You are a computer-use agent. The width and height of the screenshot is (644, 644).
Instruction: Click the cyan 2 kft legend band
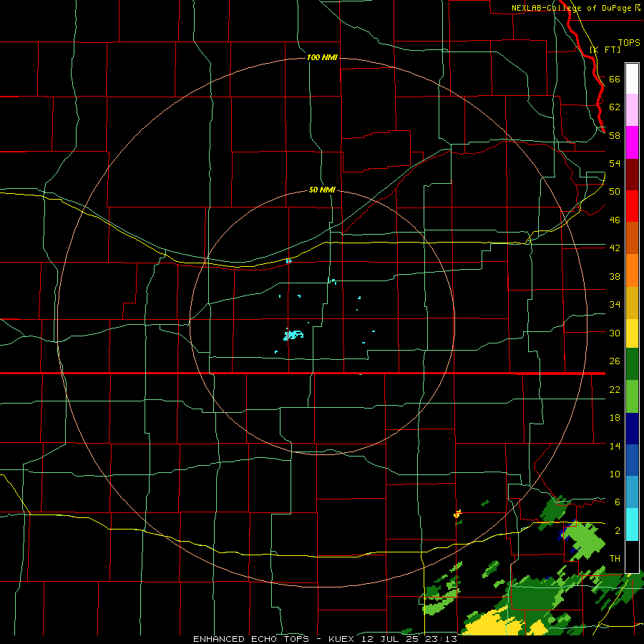click(632, 525)
